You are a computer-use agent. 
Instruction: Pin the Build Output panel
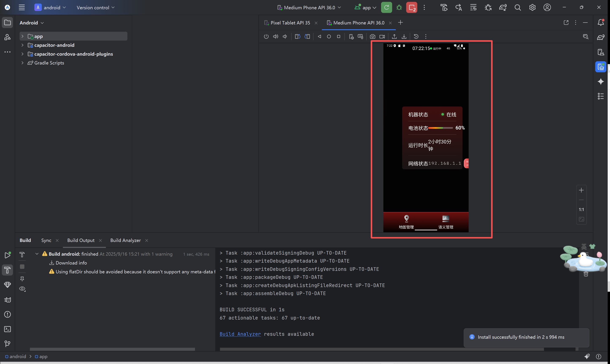[x=22, y=279]
